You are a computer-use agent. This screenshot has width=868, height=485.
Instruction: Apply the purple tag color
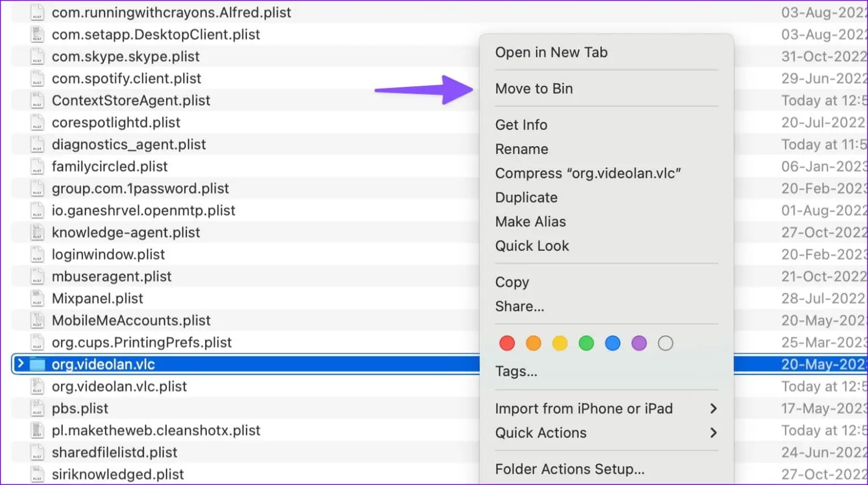(x=639, y=343)
